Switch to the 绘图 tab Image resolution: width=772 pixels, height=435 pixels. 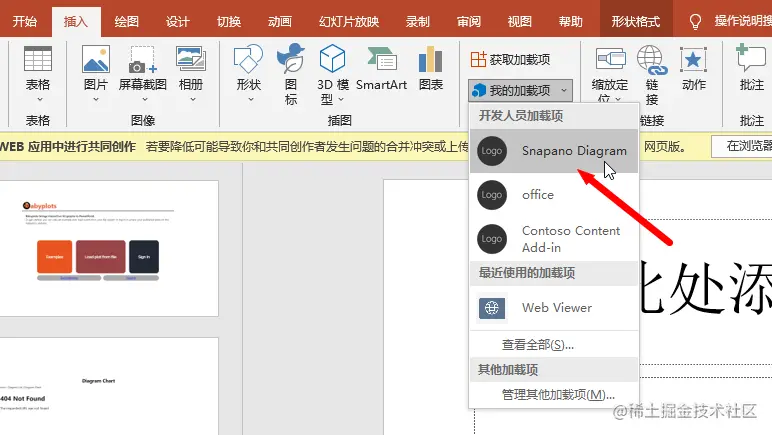pyautogui.click(x=127, y=22)
